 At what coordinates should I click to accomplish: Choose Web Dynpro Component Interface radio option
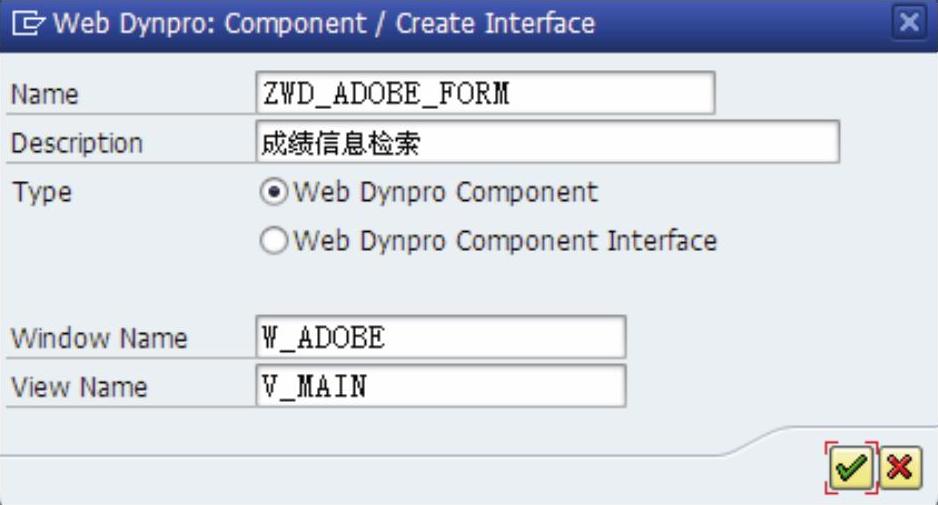coord(274,241)
